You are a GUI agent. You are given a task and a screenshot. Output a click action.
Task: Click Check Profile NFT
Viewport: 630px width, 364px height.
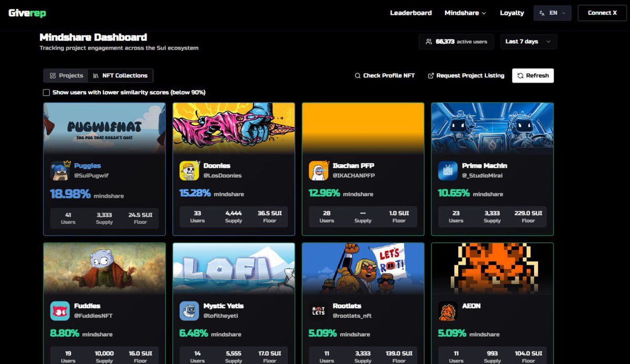pyautogui.click(x=385, y=76)
